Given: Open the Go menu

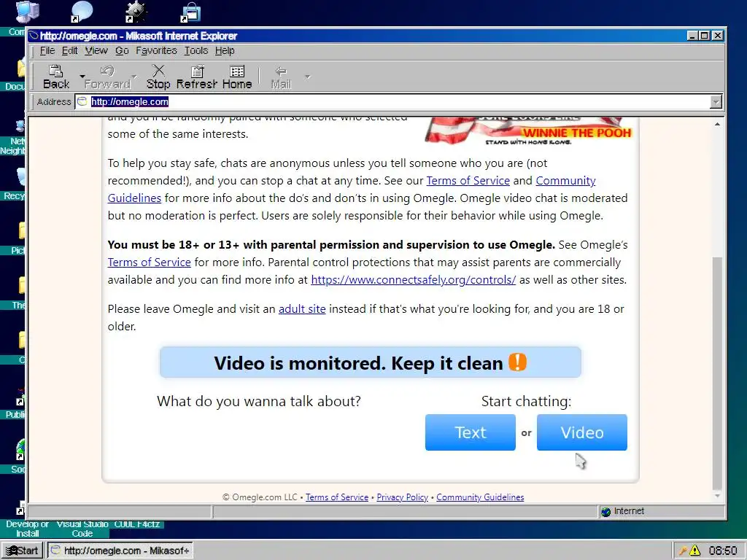Looking at the screenshot, I should click(122, 50).
